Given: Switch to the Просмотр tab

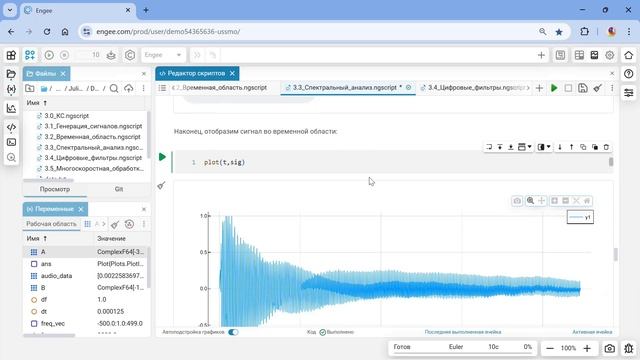Looking at the screenshot, I should click(55, 189).
